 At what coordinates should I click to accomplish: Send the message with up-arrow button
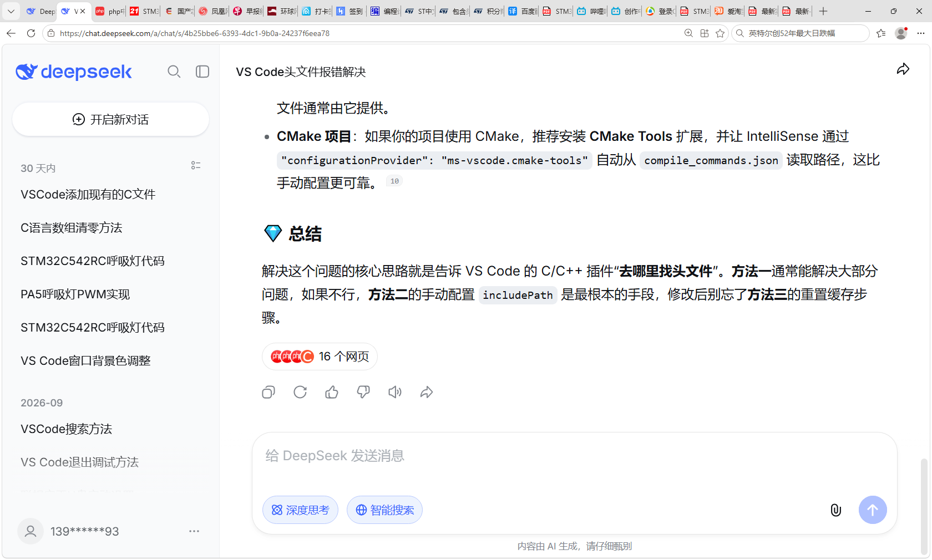[x=873, y=510]
